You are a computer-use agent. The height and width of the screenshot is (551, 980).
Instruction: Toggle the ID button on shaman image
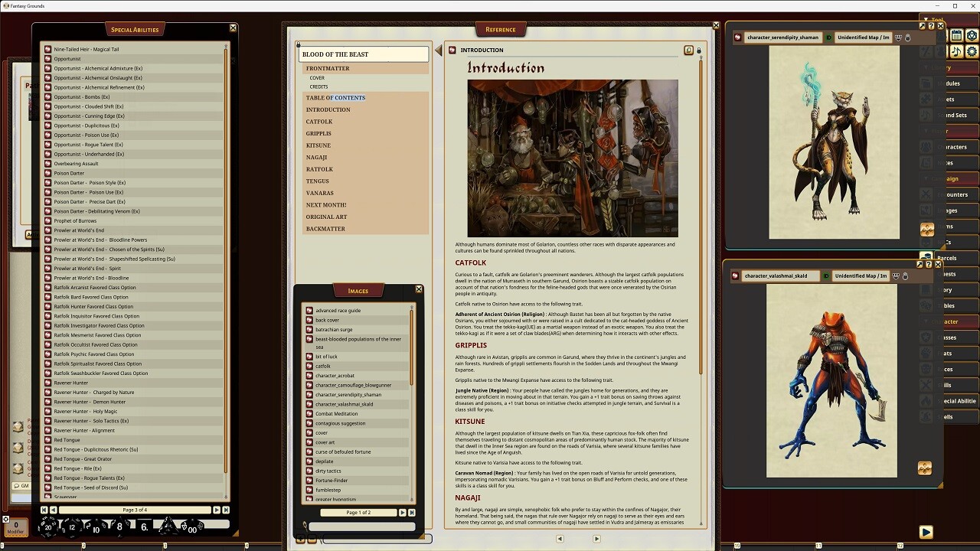(827, 37)
